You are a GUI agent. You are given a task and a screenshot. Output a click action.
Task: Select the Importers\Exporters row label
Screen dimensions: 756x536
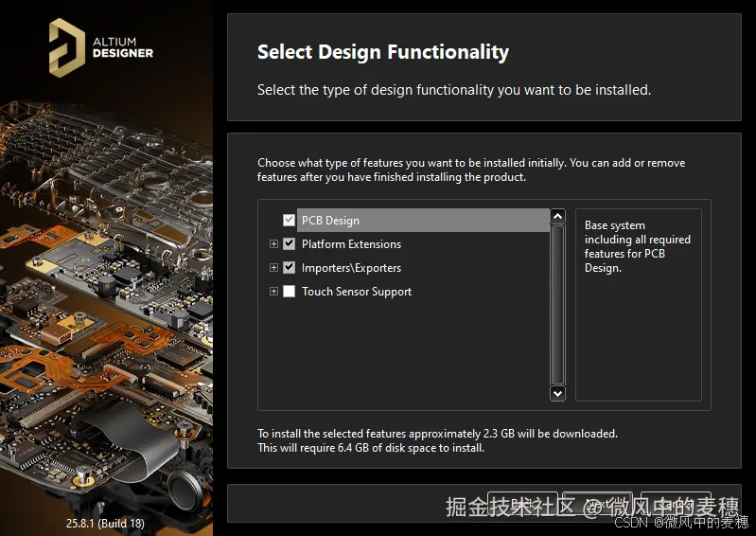pyautogui.click(x=351, y=268)
